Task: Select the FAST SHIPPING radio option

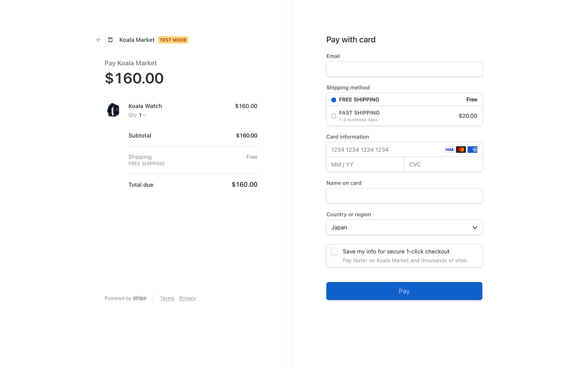Action: [x=334, y=116]
